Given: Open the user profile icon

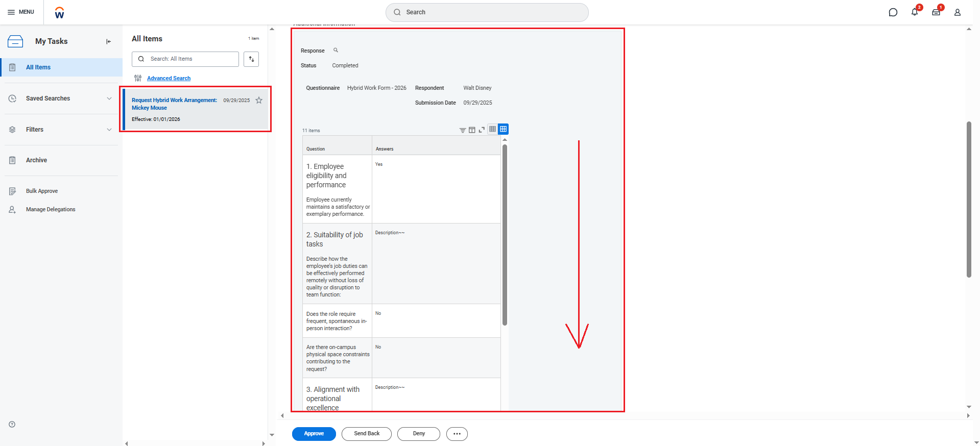Looking at the screenshot, I should [957, 12].
